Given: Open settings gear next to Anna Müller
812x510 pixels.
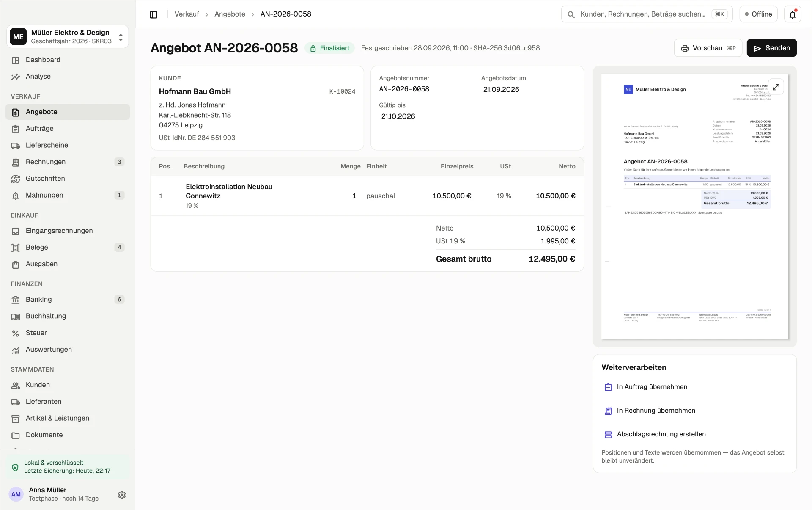Looking at the screenshot, I should pos(122,495).
